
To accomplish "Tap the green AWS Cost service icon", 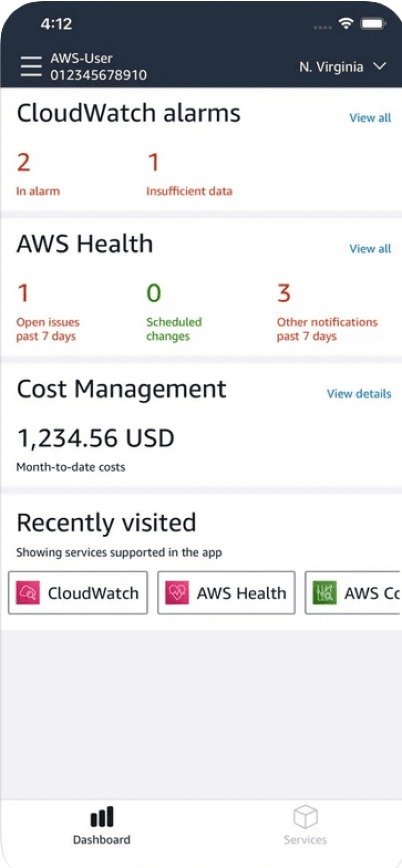I will coord(324,593).
